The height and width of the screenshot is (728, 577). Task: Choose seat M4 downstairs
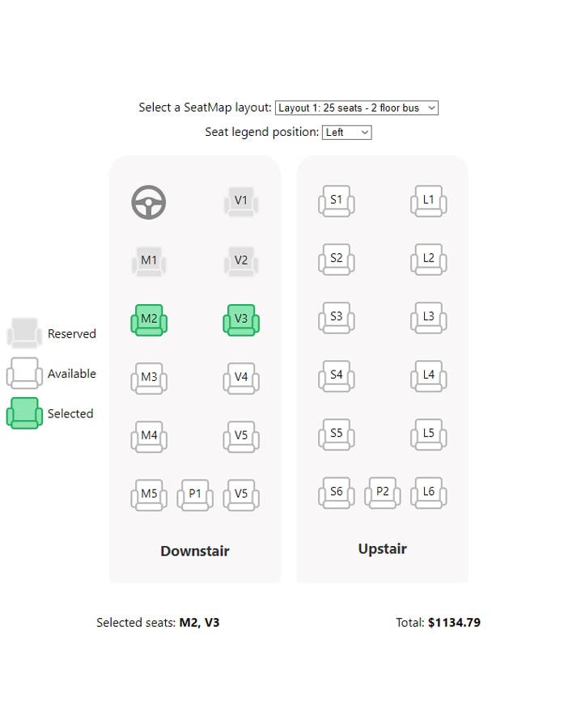coord(149,437)
